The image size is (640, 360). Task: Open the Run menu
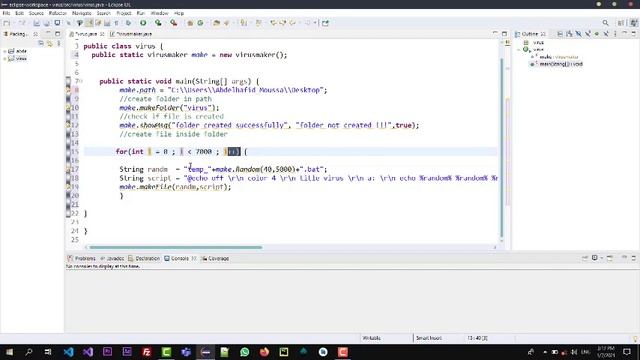point(141,13)
